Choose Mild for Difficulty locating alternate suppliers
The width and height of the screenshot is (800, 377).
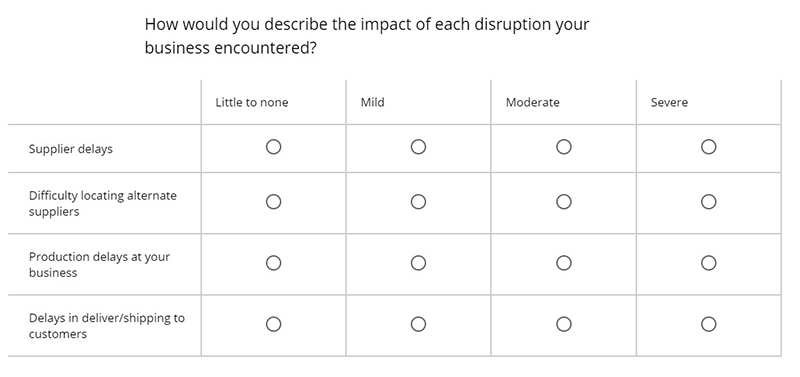pyautogui.click(x=418, y=202)
